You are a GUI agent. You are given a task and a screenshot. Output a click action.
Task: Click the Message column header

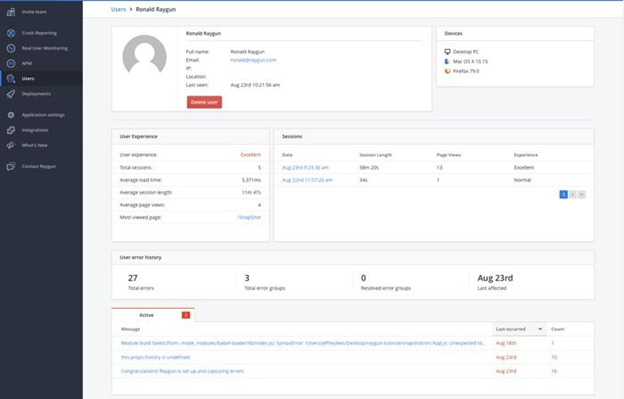[x=131, y=329]
